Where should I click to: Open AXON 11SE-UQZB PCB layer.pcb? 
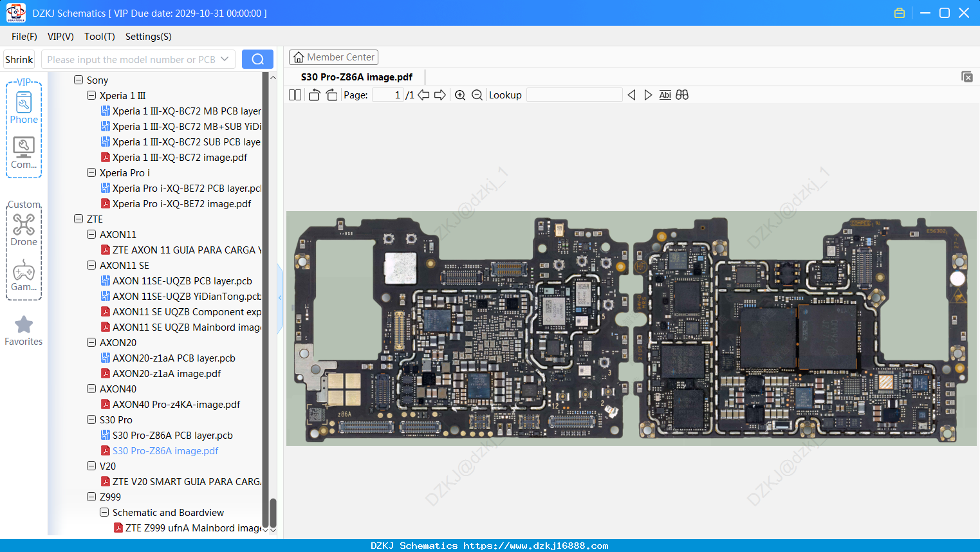click(x=176, y=281)
